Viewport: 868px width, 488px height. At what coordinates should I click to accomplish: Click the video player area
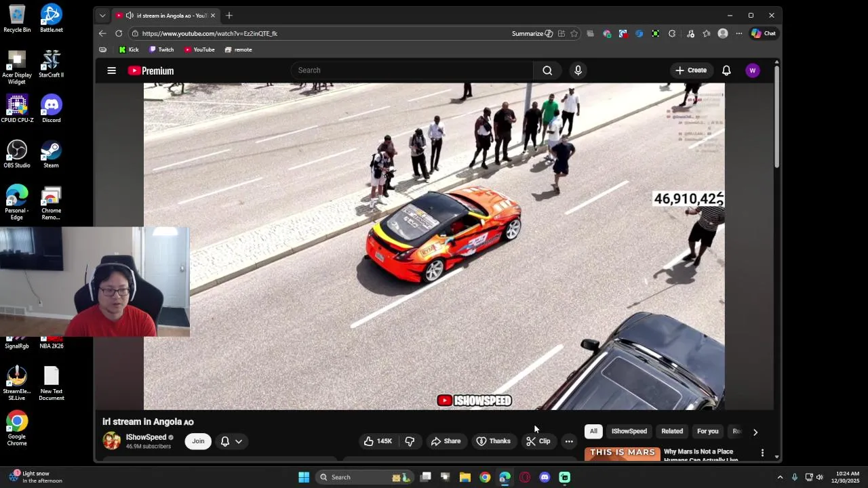(434, 247)
